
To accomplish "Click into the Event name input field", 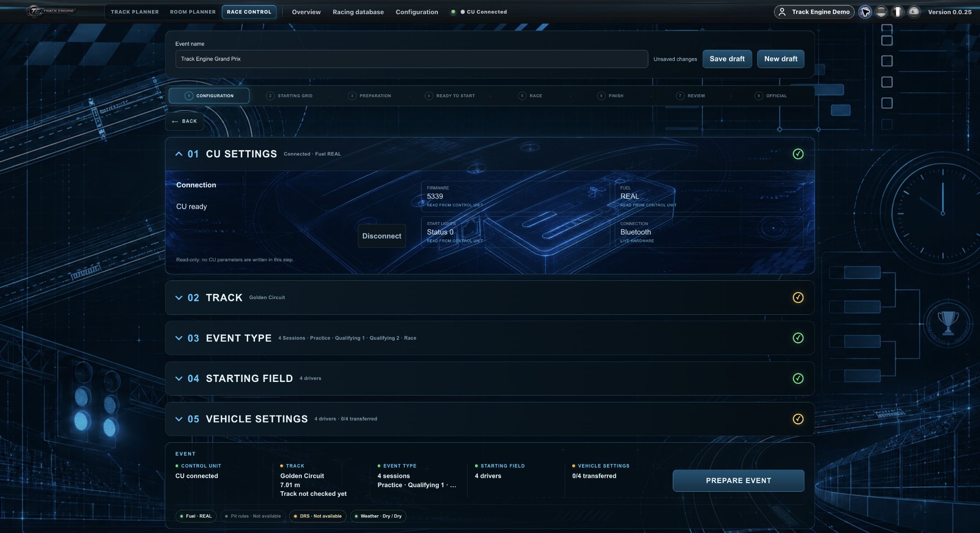I will click(411, 59).
